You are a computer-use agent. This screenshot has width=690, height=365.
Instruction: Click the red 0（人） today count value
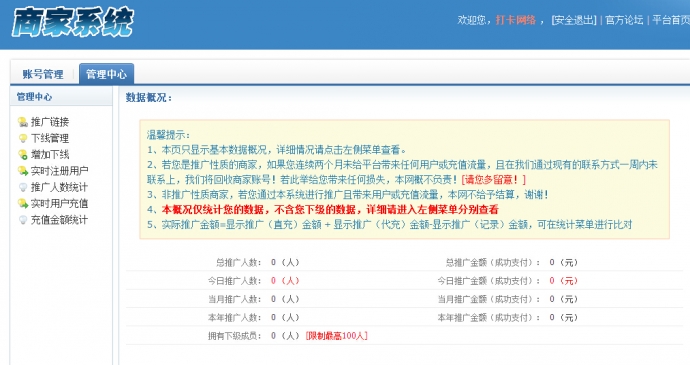coord(285,281)
